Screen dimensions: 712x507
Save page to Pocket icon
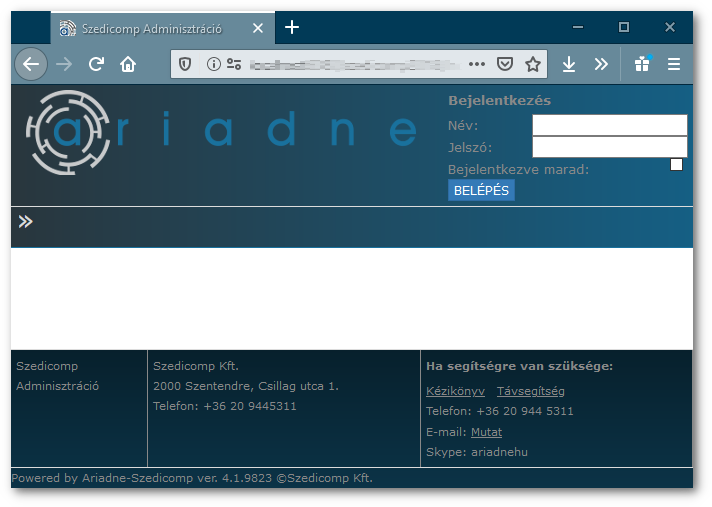pyautogui.click(x=505, y=64)
